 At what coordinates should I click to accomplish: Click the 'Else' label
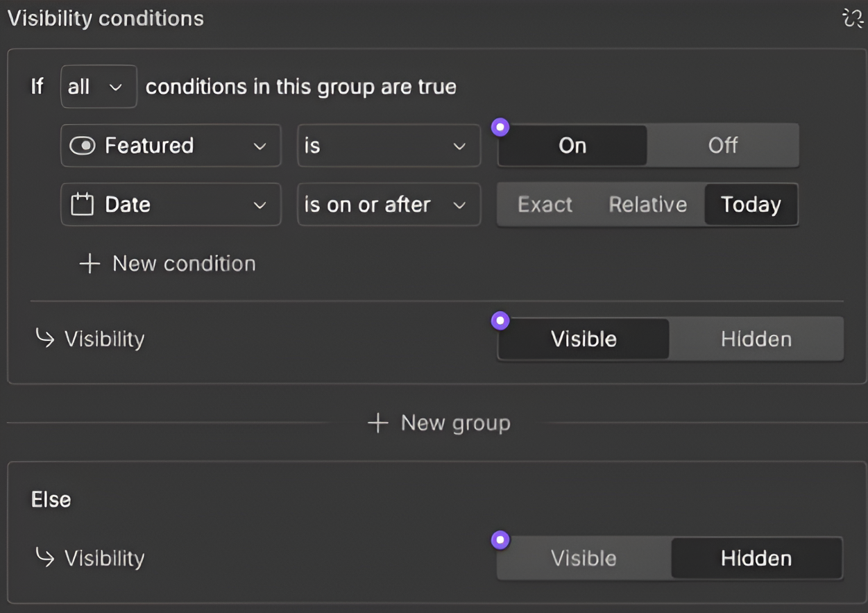(51, 500)
